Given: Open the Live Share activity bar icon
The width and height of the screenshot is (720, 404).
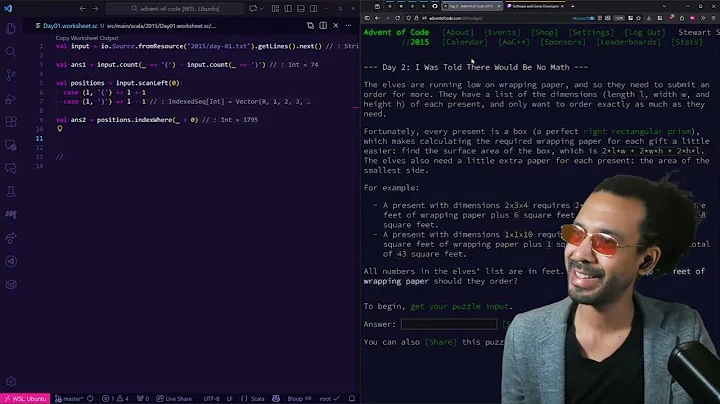Looking at the screenshot, I should click(11, 238).
